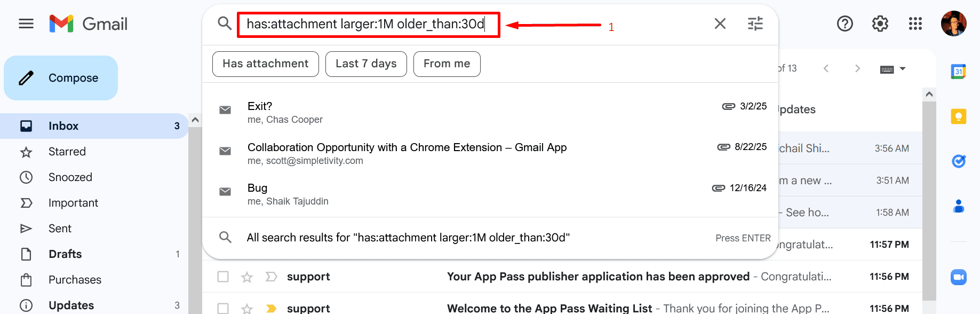
Task: Open Google Keep side panel icon
Action: pos(959,116)
